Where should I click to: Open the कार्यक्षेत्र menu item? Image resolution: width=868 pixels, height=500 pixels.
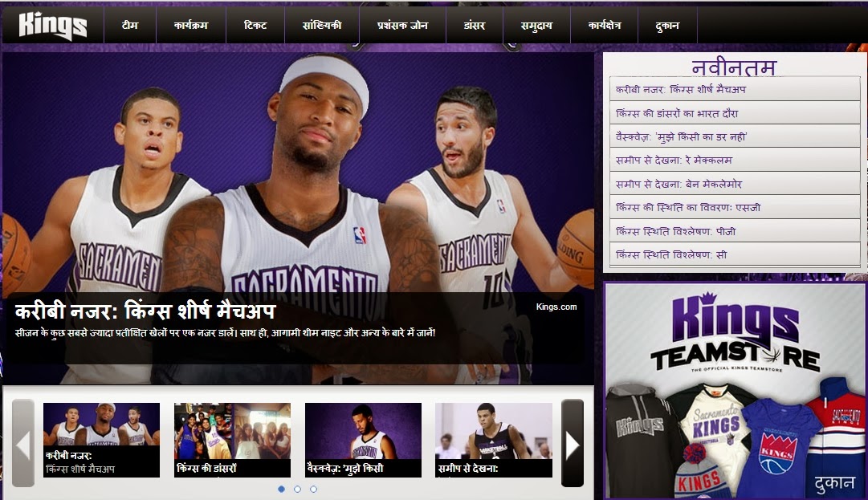point(604,26)
